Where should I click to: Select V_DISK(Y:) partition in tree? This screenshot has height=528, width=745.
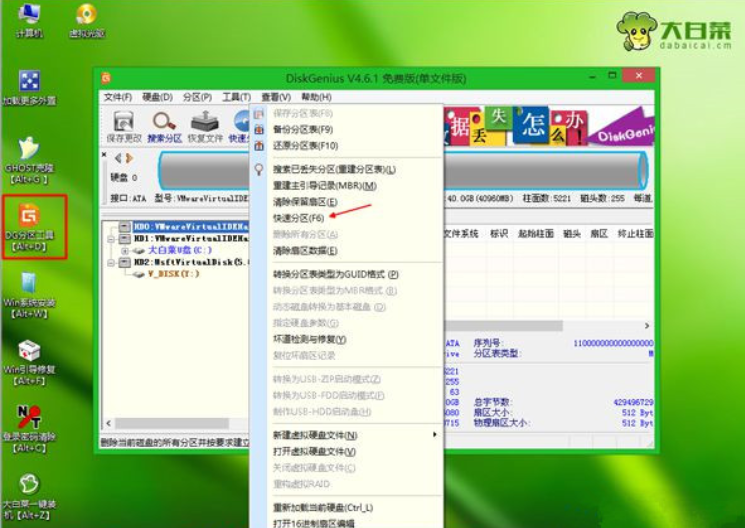(x=173, y=274)
